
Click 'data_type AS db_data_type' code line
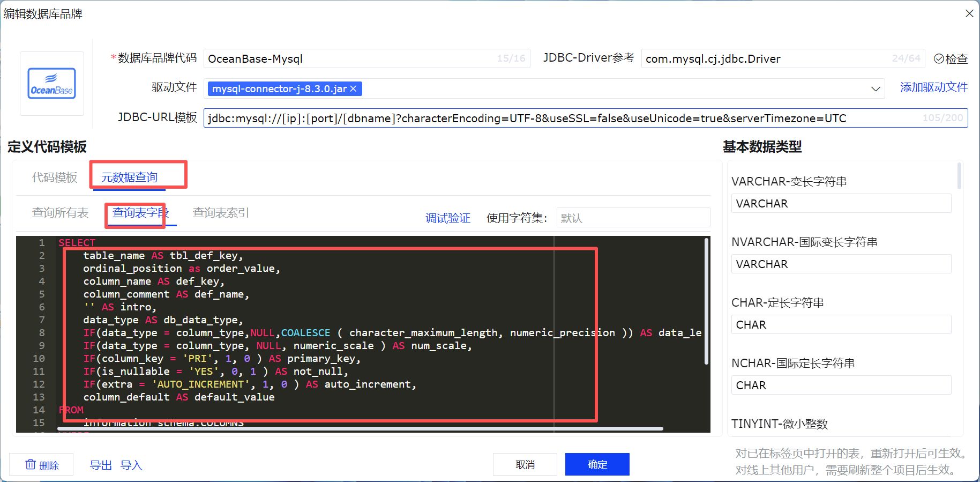163,320
